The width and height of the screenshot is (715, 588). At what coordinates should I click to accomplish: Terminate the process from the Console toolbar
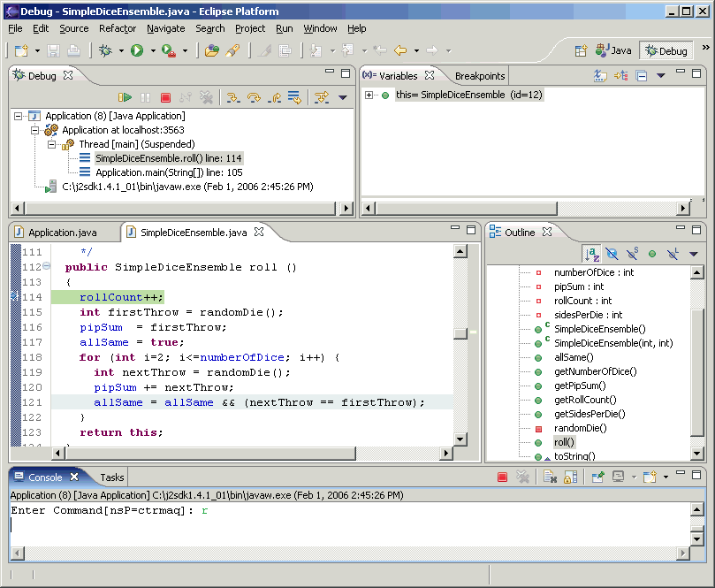[502, 477]
